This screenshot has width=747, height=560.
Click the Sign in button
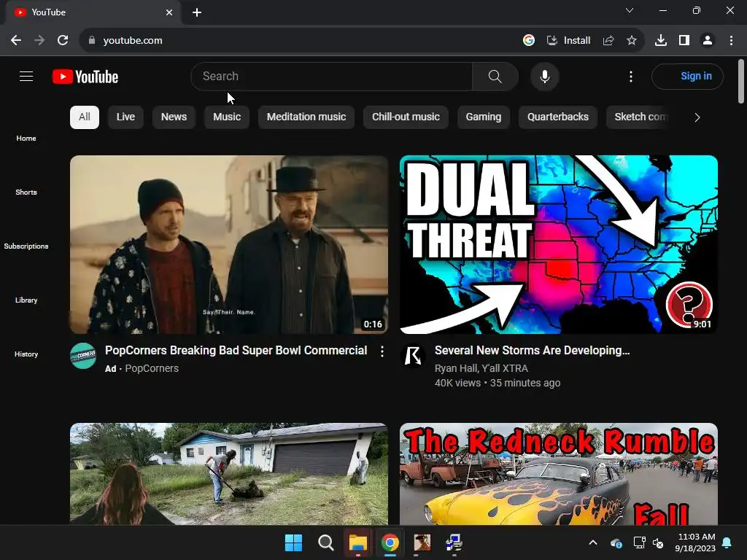(x=687, y=76)
